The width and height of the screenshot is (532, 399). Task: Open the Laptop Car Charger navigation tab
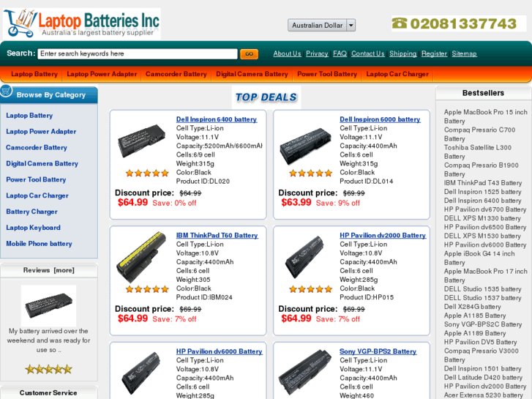click(397, 74)
